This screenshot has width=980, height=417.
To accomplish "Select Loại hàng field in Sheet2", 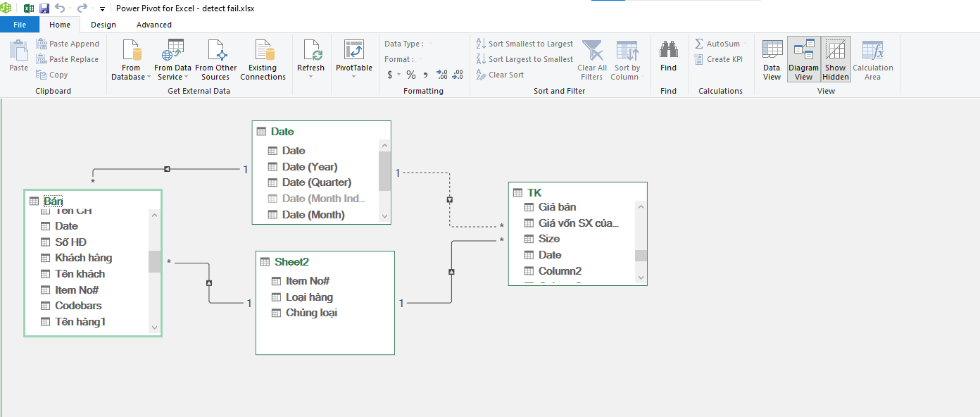I will (x=309, y=297).
